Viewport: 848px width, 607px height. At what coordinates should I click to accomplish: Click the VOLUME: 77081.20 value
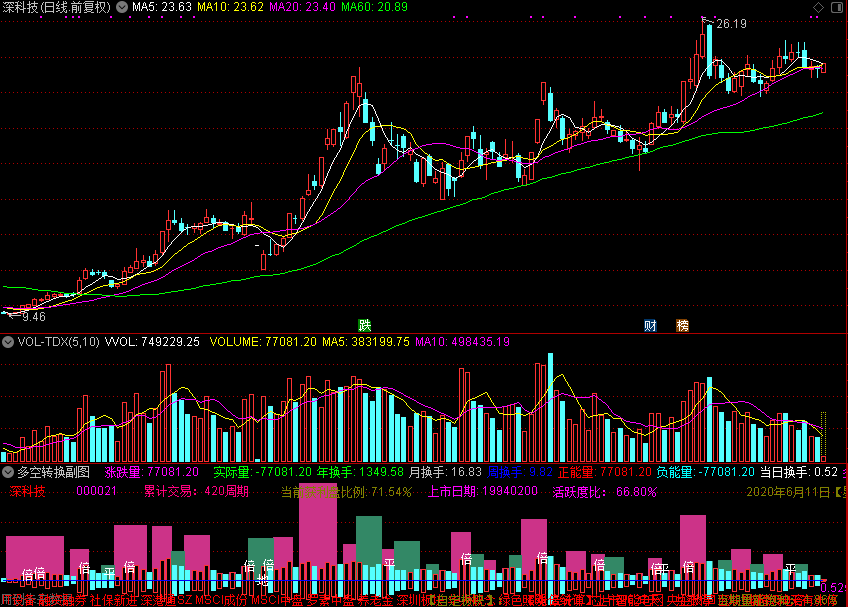(x=263, y=342)
